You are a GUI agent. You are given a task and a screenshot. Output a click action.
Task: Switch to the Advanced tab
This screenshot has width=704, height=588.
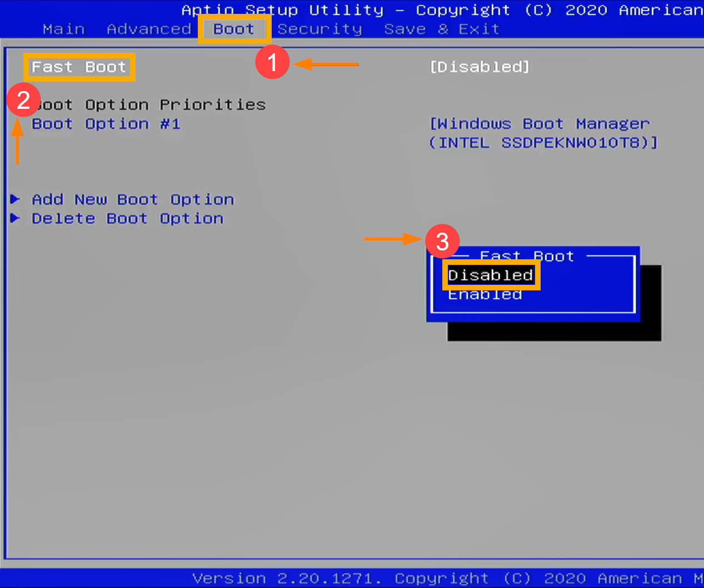tap(148, 29)
